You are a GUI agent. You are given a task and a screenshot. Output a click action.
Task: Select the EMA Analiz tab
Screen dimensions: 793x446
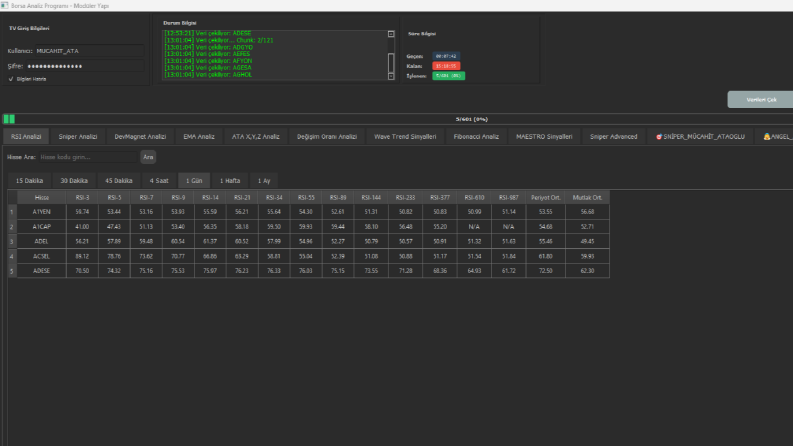(x=199, y=137)
